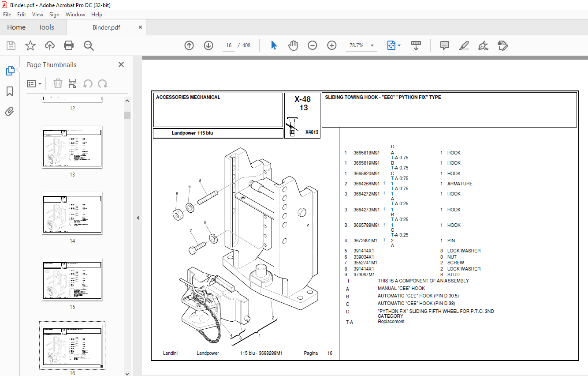Save the file using the floppy disk icon

click(11, 45)
